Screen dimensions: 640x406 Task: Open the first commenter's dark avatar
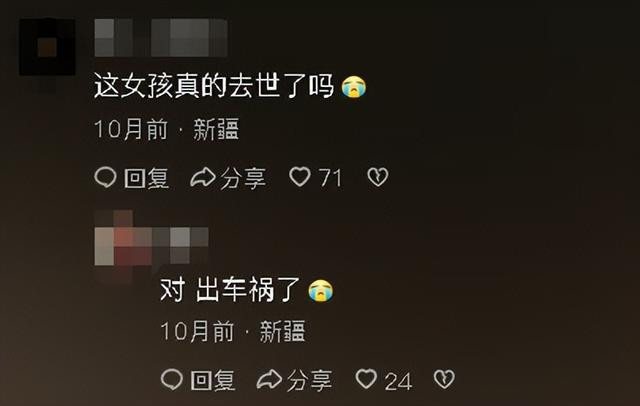click(47, 47)
